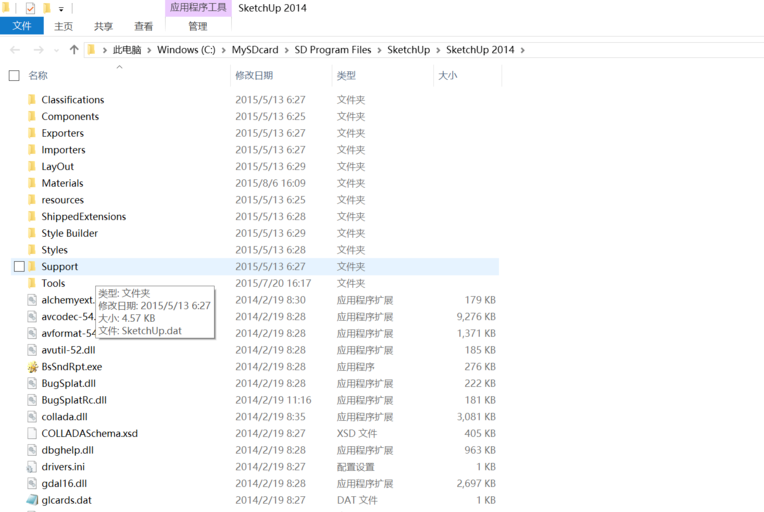
Task: Select the ShippedExtensions folder icon
Action: (32, 216)
